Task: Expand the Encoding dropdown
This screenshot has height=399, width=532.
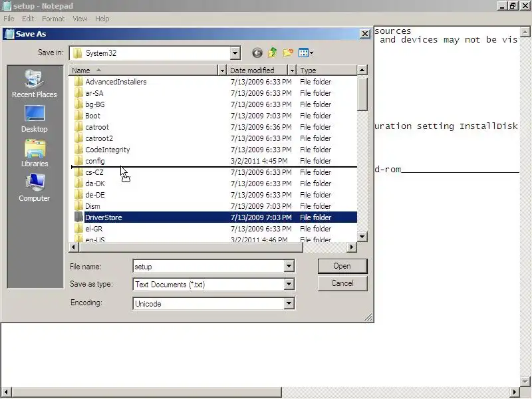Action: [289, 303]
